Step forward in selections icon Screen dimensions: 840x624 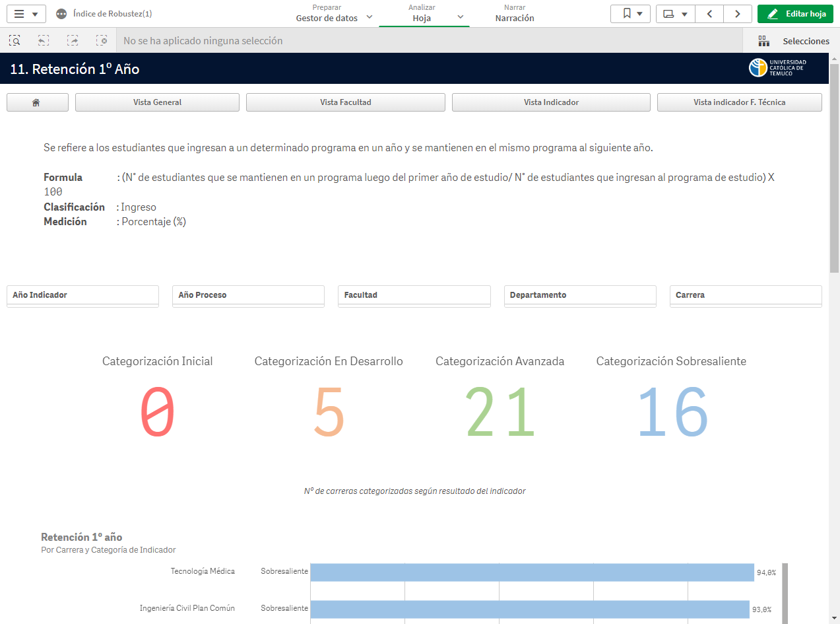click(73, 41)
